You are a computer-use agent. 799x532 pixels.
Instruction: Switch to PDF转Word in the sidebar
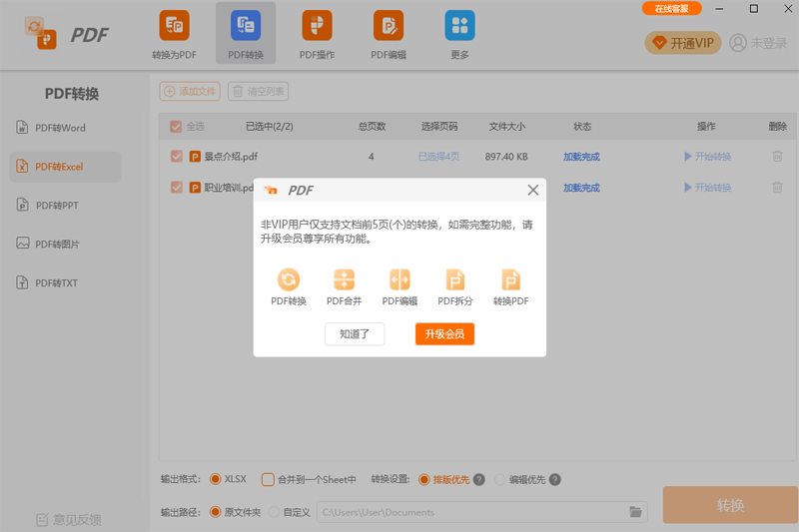pos(61,128)
